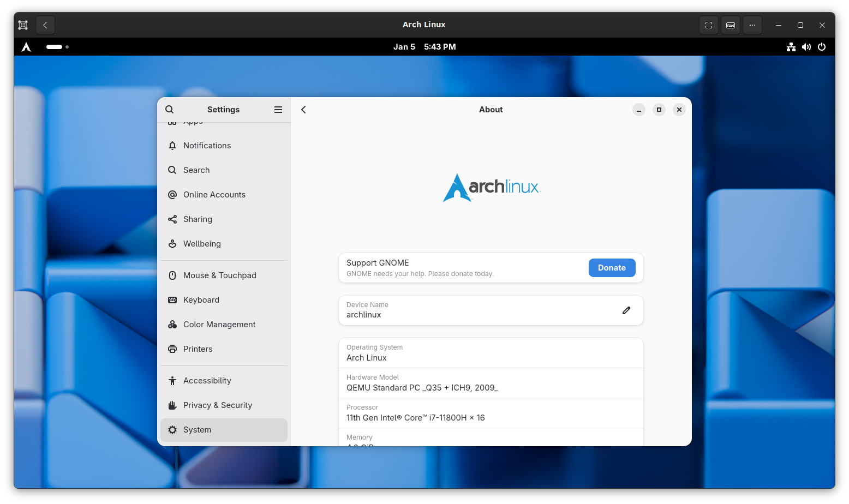This screenshot has height=504, width=849.
Task: Click the Wellbeing sidebar icon
Action: tap(172, 244)
